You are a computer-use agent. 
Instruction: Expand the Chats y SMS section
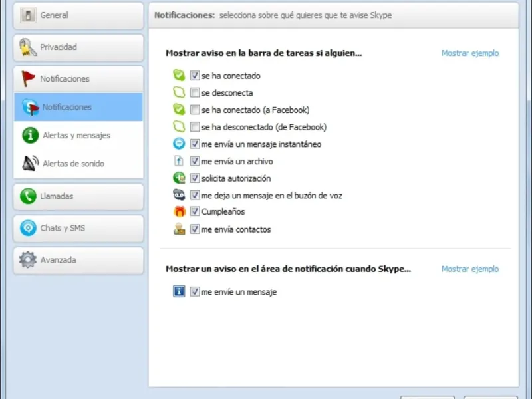78,228
